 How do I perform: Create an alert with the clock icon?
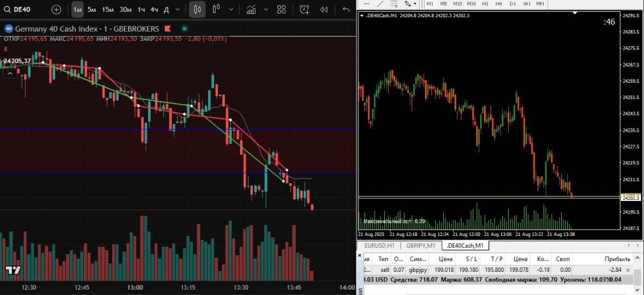tap(304, 9)
